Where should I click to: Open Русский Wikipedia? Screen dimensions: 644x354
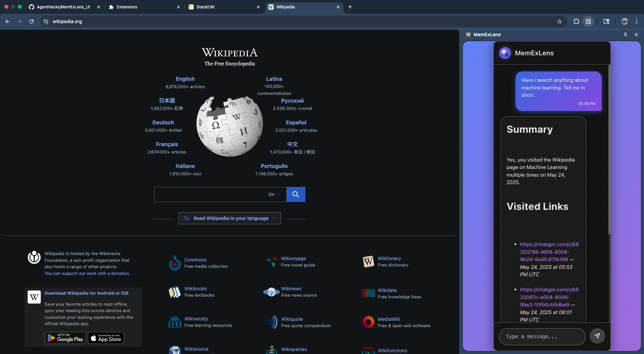click(292, 101)
